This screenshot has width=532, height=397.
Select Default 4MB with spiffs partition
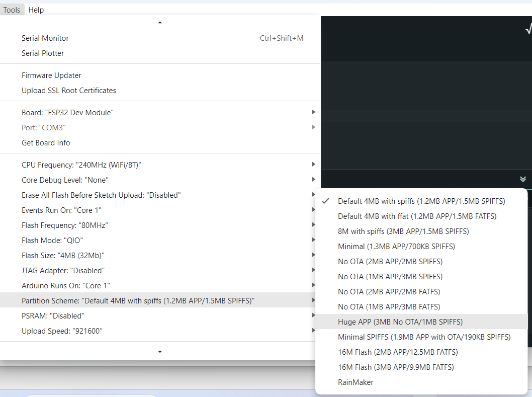click(421, 201)
